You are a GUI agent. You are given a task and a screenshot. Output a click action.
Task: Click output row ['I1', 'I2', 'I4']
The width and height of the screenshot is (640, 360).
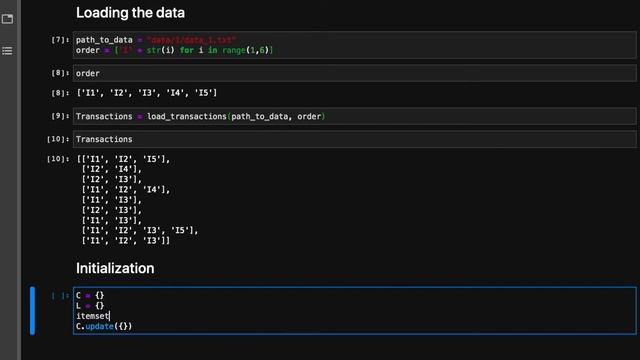pyautogui.click(x=126, y=189)
